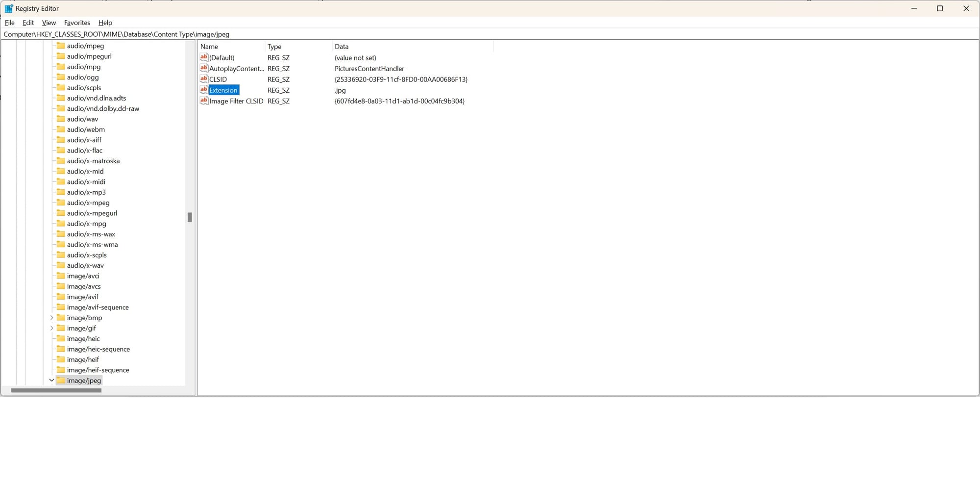Screen dimensions: 980x484
Task: Open the Edit menu
Action: click(x=28, y=23)
